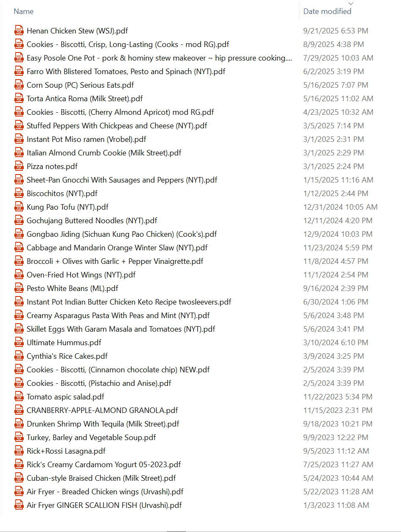
Task: Select Oven-Fried Hot Wings (NYT).pdf file name
Action: pos(81,274)
